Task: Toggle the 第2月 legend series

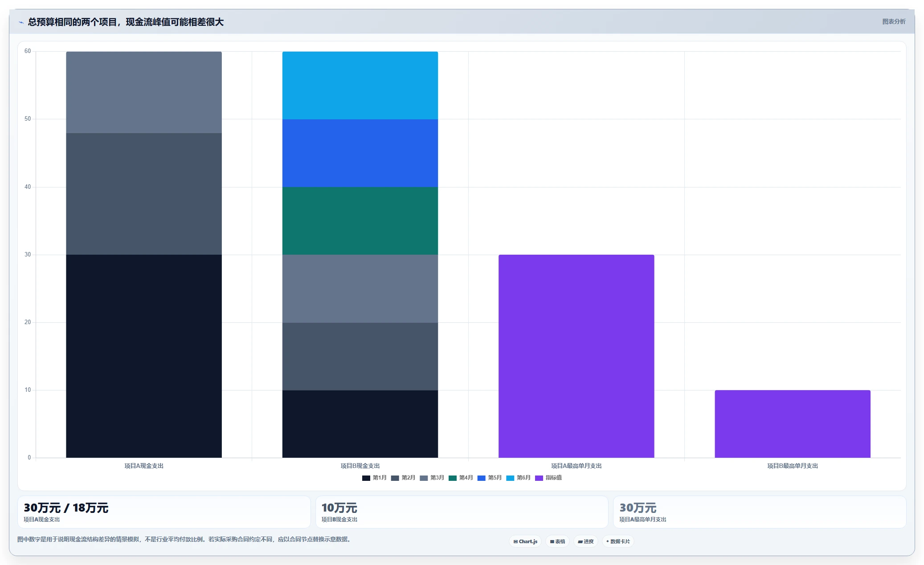Action: pos(403,478)
